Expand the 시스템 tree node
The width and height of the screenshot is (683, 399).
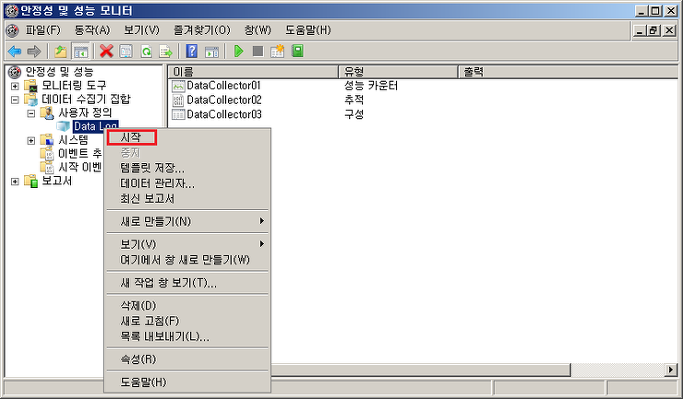tap(31, 141)
